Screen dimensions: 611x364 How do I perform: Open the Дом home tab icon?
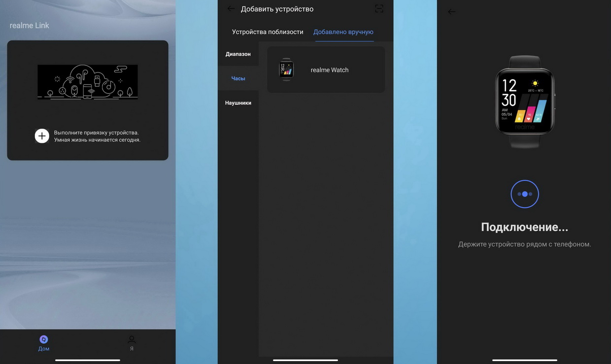pyautogui.click(x=44, y=340)
